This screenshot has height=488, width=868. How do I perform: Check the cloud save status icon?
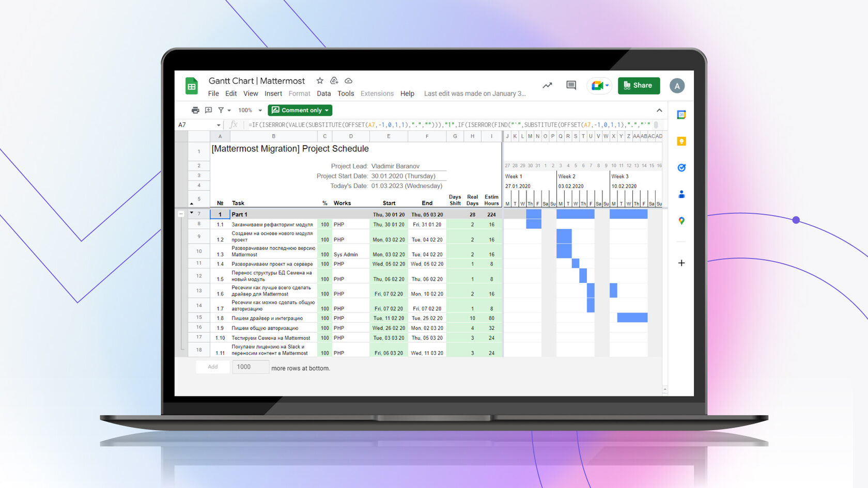coord(349,81)
